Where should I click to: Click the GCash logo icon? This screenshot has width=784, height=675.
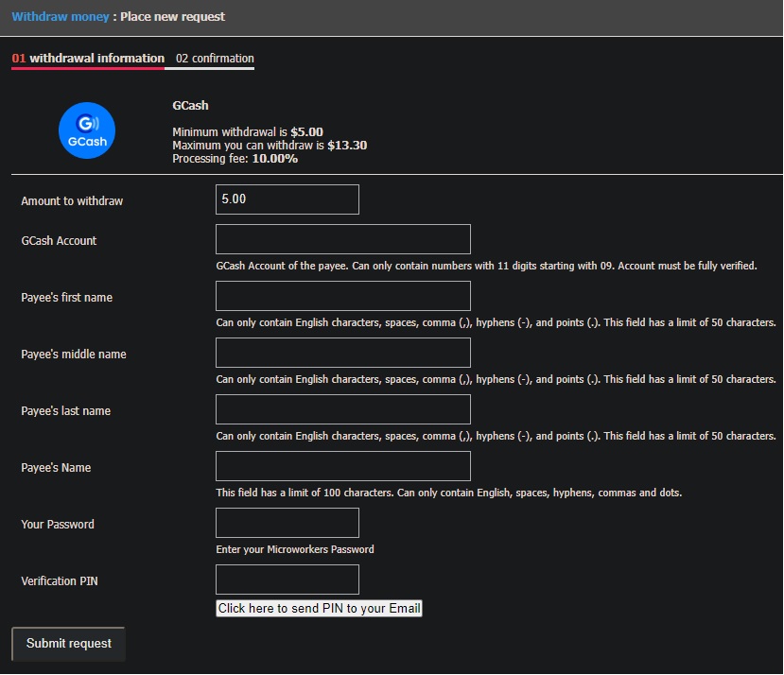pos(87,131)
